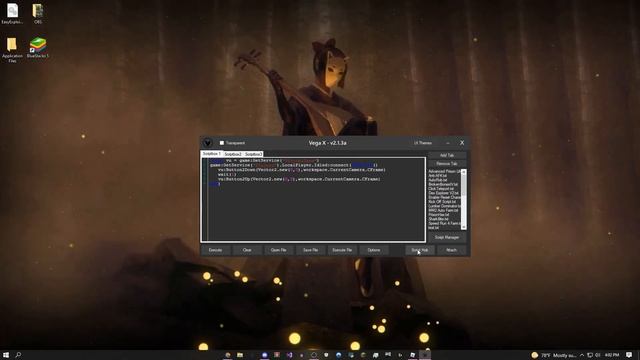Open the Application Files desktop folder
This screenshot has height=360, width=640.
[12, 50]
